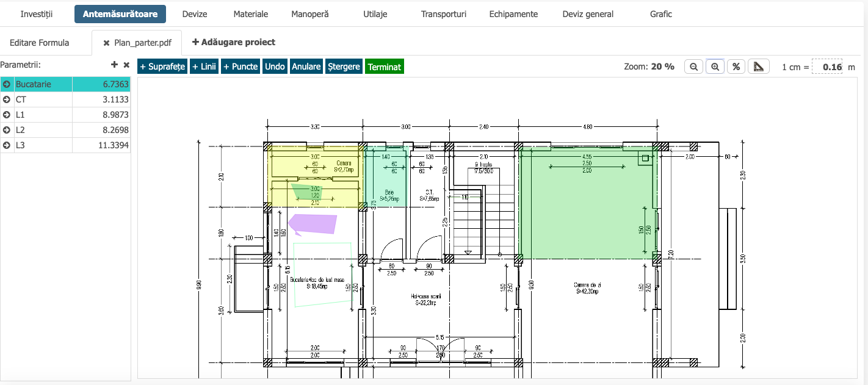The image size is (868, 385).
Task: Open the scale ruler tool icon
Action: pyautogui.click(x=758, y=67)
